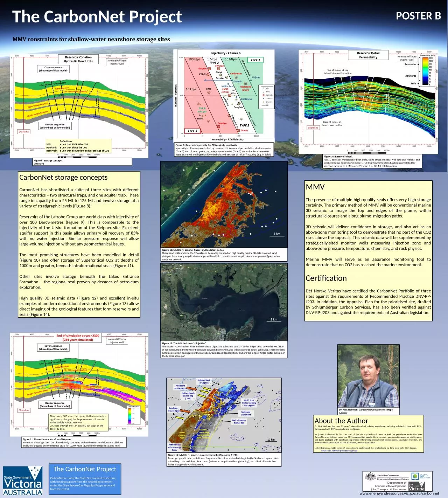This screenshot has height=498, width=448.
Task: Click the 'POSTER B' label
Action: coord(418,16)
